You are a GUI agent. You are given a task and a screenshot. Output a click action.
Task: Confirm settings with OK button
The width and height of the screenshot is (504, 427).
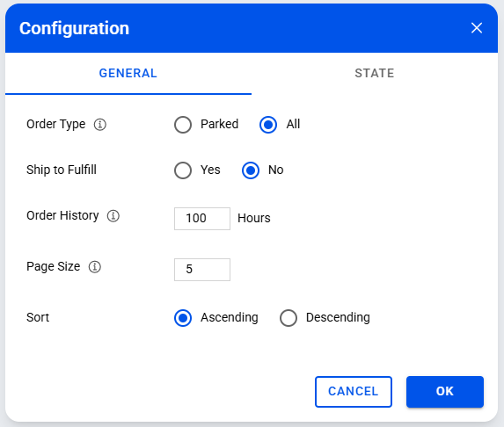[x=445, y=392]
